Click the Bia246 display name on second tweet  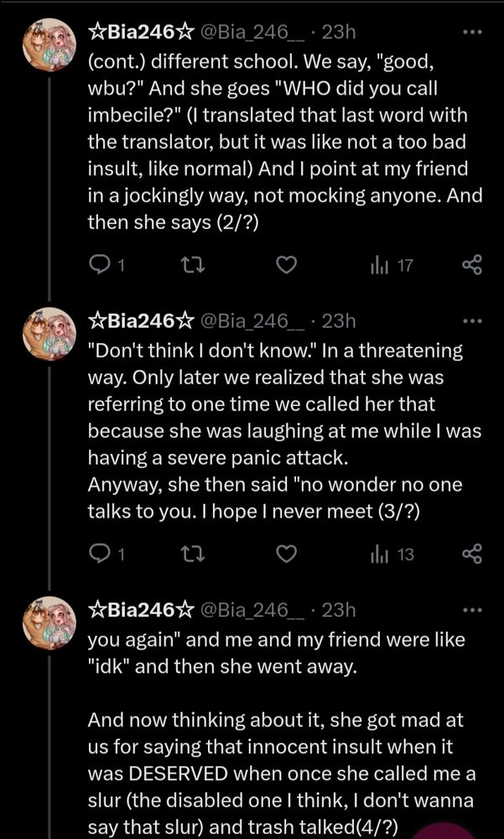pos(139,321)
